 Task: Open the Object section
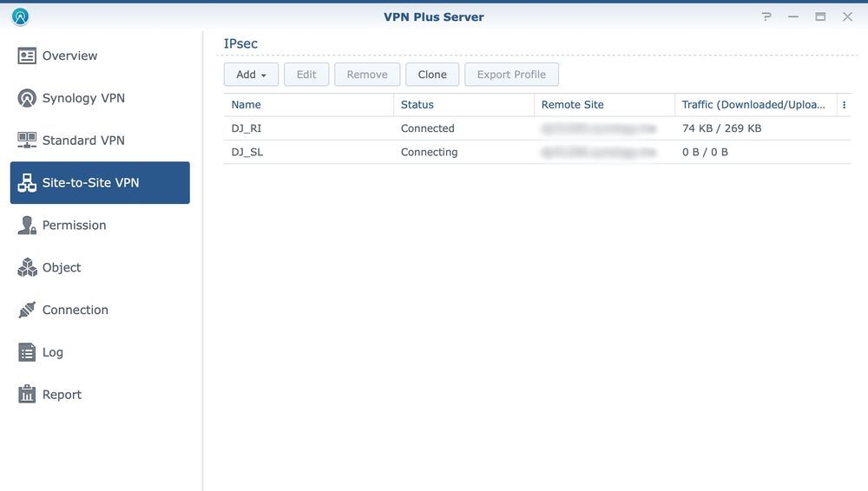coord(100,267)
